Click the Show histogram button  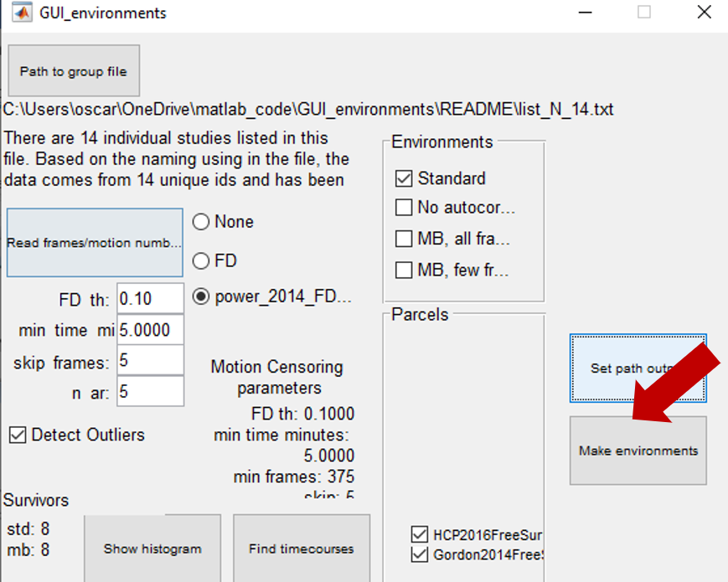coord(152,549)
